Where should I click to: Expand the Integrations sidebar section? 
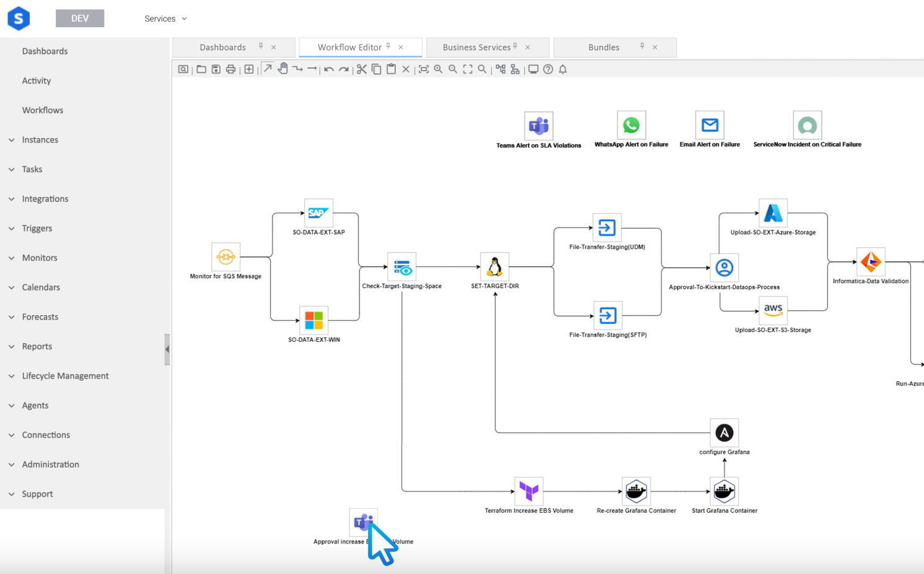coord(45,199)
